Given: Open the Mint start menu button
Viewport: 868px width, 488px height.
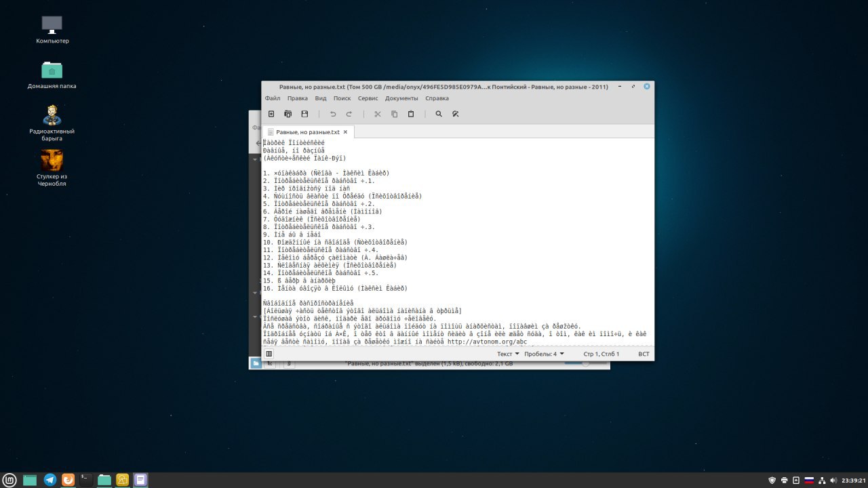Looking at the screenshot, I should [x=12, y=480].
